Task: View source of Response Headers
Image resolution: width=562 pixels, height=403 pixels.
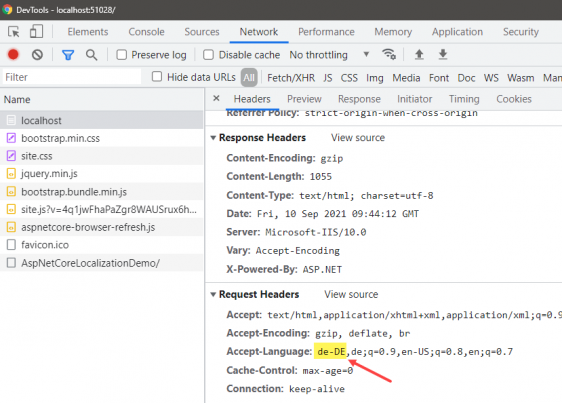Action: coord(358,138)
